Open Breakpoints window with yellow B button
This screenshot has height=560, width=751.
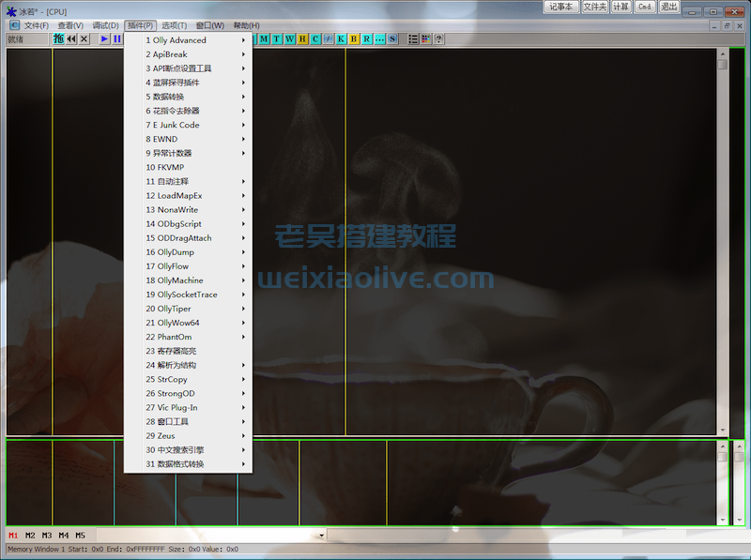click(354, 39)
